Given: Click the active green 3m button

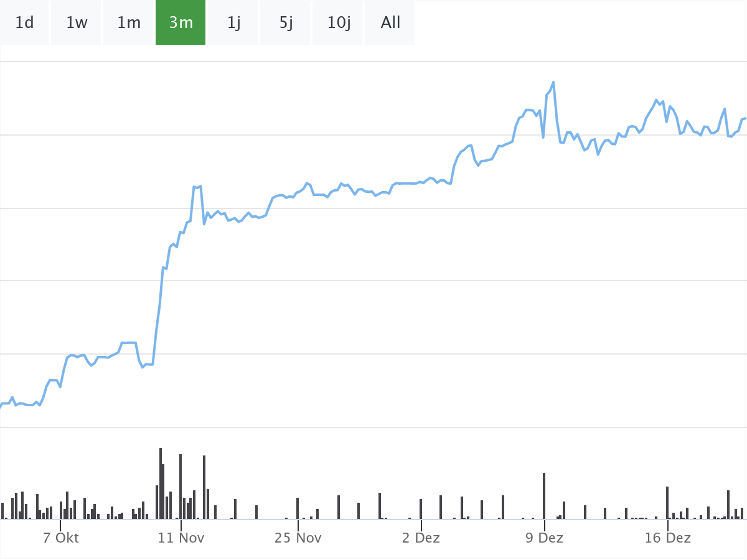Looking at the screenshot, I should pyautogui.click(x=181, y=23).
